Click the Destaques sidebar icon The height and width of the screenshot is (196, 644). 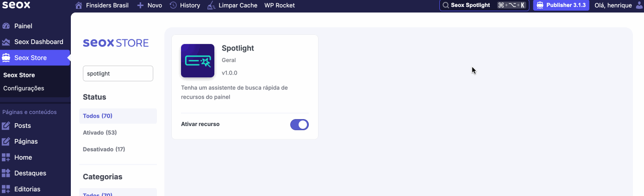coord(6,173)
